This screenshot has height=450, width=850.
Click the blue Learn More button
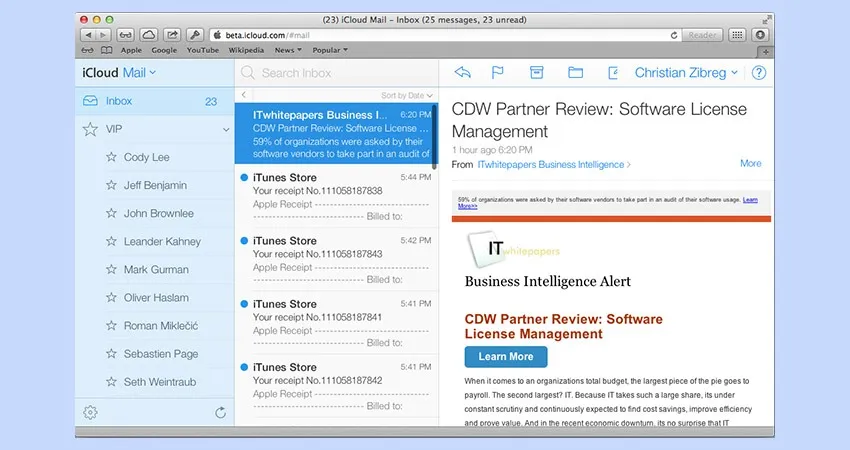click(506, 357)
